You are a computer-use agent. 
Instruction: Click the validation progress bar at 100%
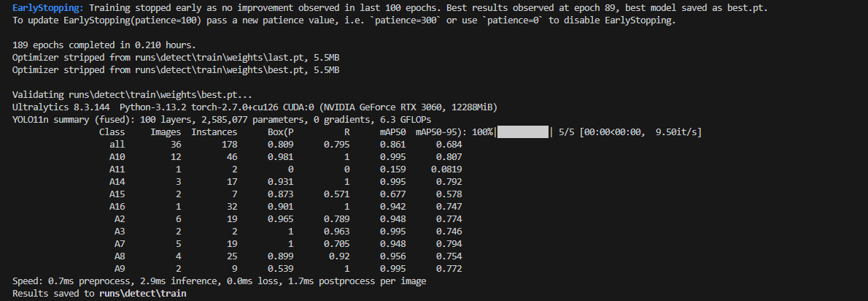(x=522, y=132)
